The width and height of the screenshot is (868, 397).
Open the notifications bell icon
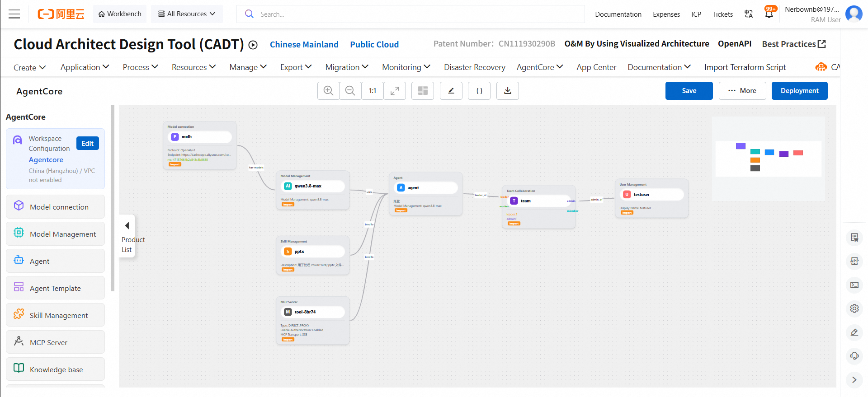[x=769, y=14]
